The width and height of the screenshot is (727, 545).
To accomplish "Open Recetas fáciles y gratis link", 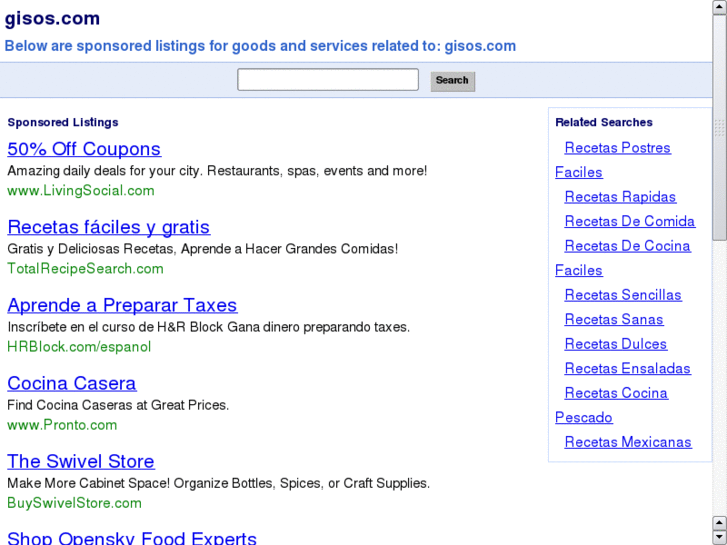I will pos(108,227).
